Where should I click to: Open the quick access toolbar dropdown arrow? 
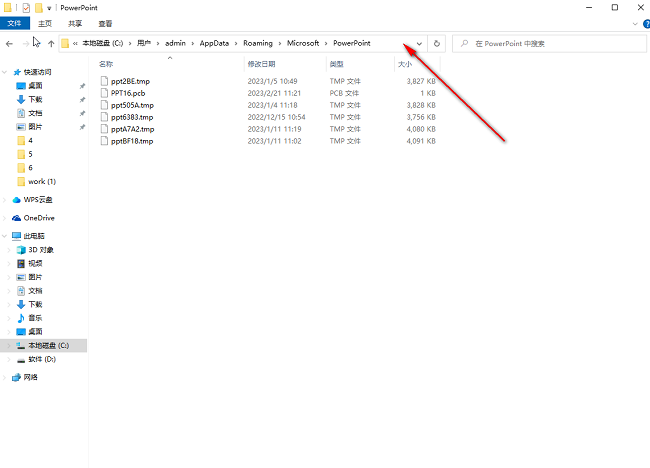[49, 8]
